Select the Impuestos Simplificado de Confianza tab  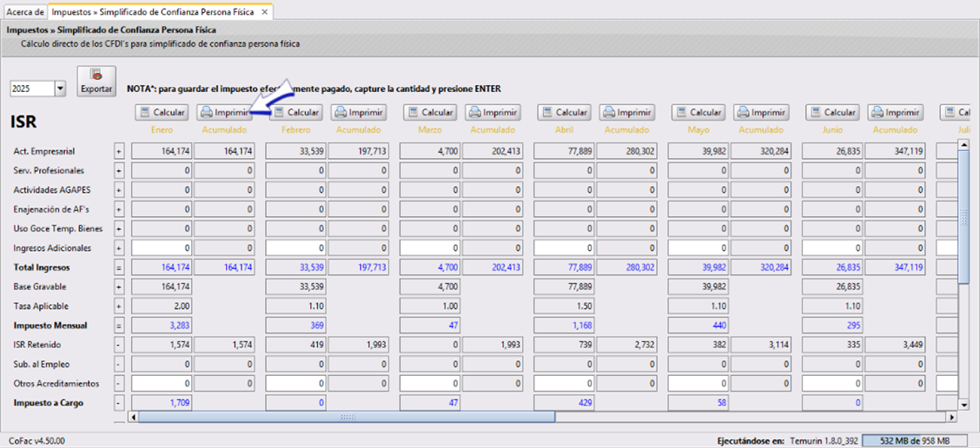pos(154,12)
